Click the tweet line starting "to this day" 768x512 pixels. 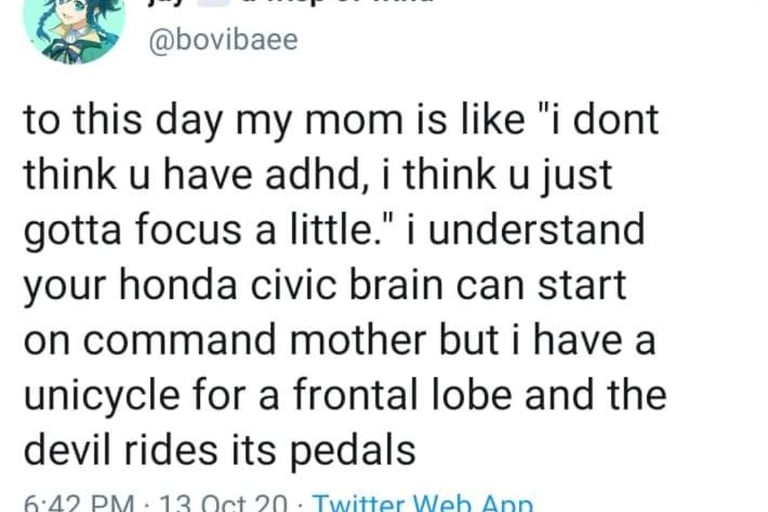point(341,120)
